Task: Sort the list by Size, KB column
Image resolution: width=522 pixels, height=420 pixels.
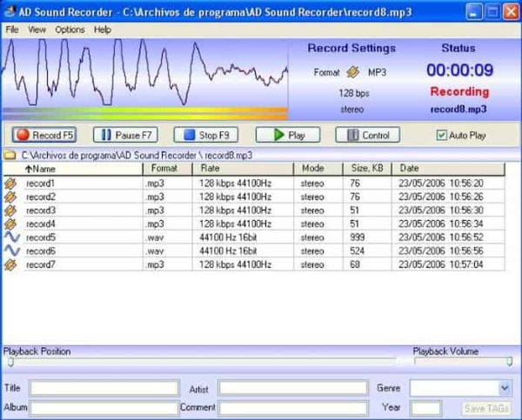Action: [367, 169]
